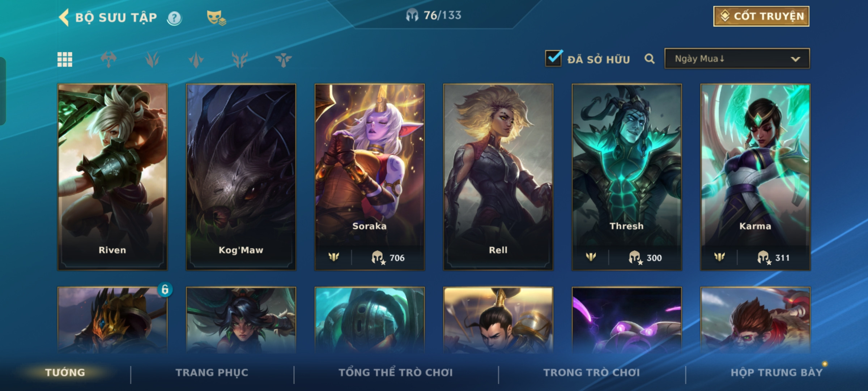The height and width of the screenshot is (391, 868).
Task: Select the Kog'Maw champion card
Action: pyautogui.click(x=241, y=177)
